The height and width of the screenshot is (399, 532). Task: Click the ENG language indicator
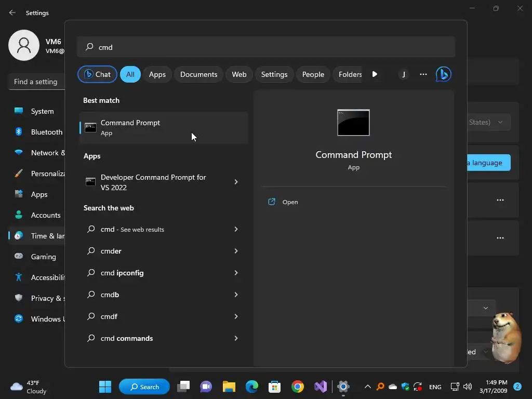click(435, 387)
